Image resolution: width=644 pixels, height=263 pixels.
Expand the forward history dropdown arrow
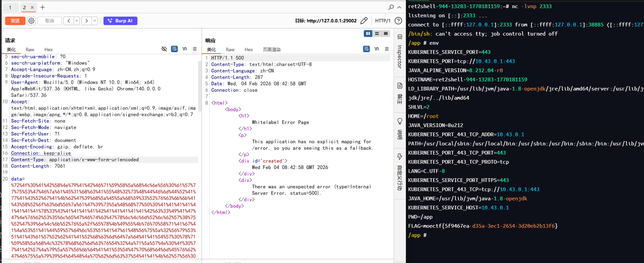[x=95, y=21]
